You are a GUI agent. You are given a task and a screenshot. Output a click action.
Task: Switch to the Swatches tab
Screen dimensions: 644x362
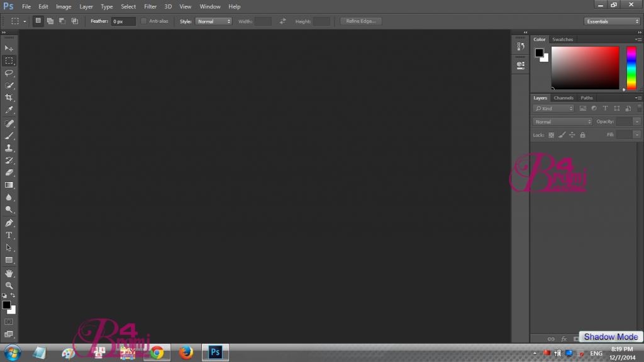pyautogui.click(x=562, y=40)
